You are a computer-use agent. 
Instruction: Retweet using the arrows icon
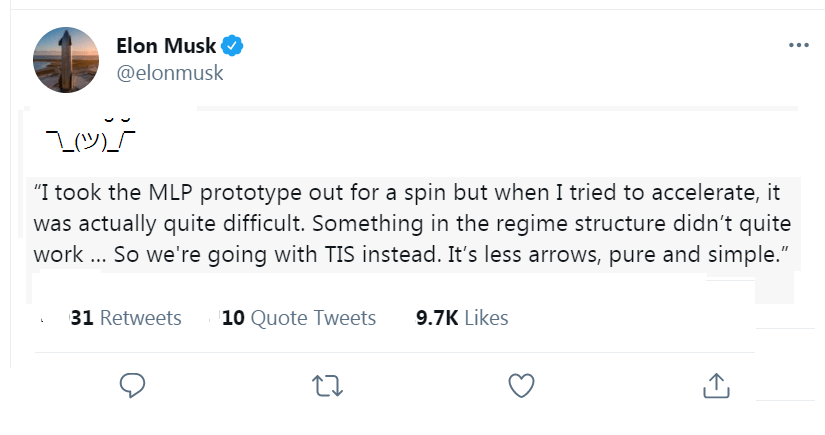[x=324, y=385]
